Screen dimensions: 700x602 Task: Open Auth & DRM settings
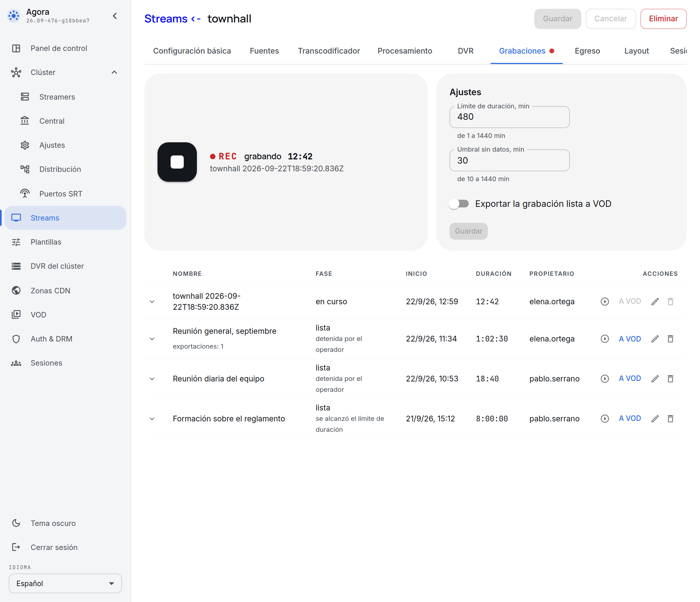[66, 339]
